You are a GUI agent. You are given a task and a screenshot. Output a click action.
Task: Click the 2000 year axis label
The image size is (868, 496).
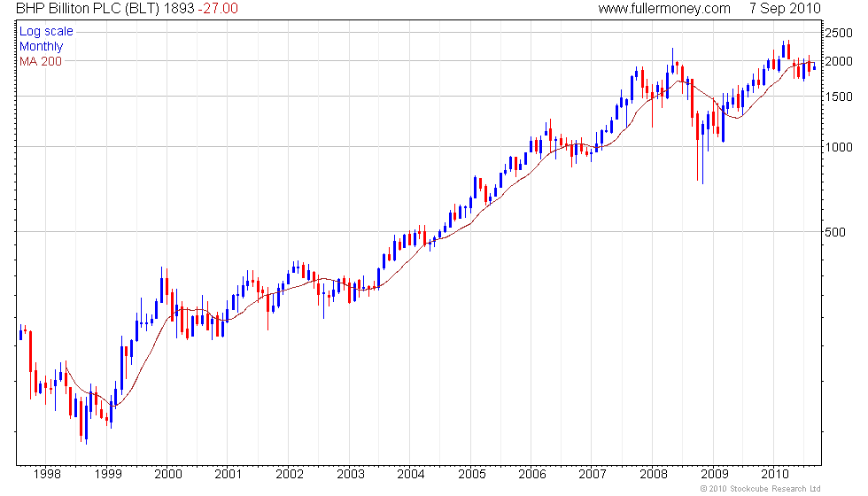click(168, 474)
